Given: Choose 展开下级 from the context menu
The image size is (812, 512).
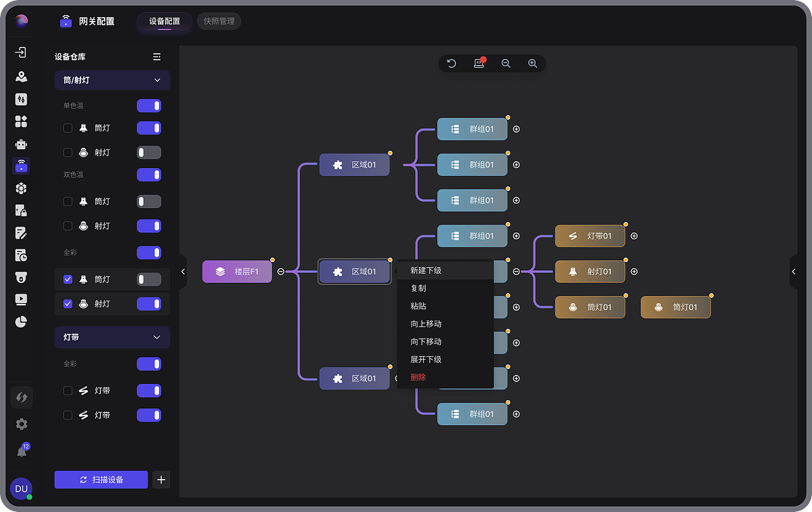Looking at the screenshot, I should [445, 359].
